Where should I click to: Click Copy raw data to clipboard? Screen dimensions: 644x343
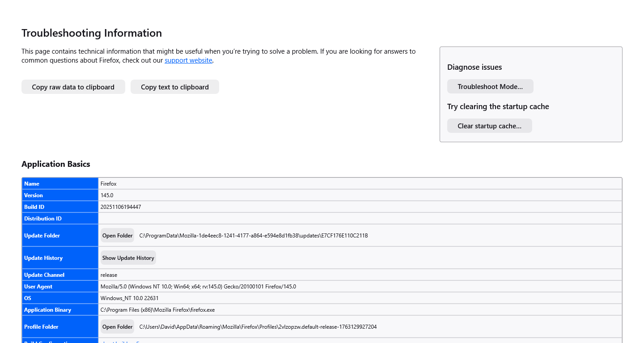pos(73,87)
